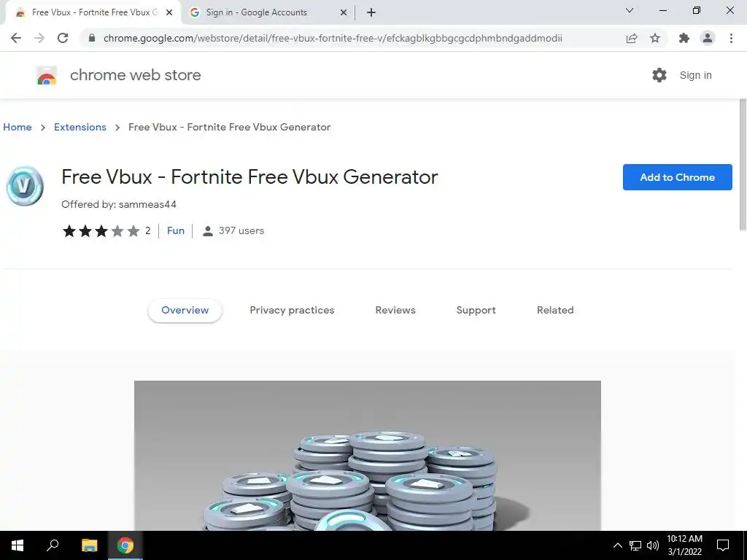
Task: Open the Fun category link
Action: click(175, 230)
